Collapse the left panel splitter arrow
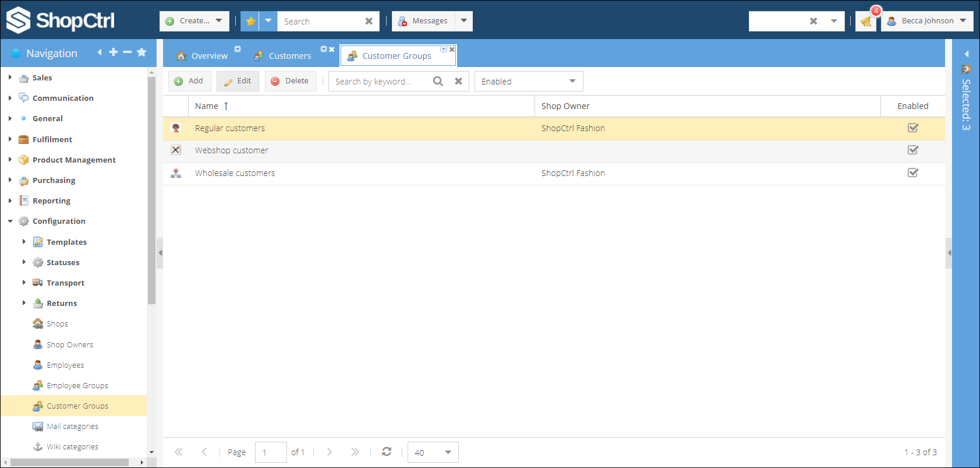980x468 pixels. (x=160, y=253)
